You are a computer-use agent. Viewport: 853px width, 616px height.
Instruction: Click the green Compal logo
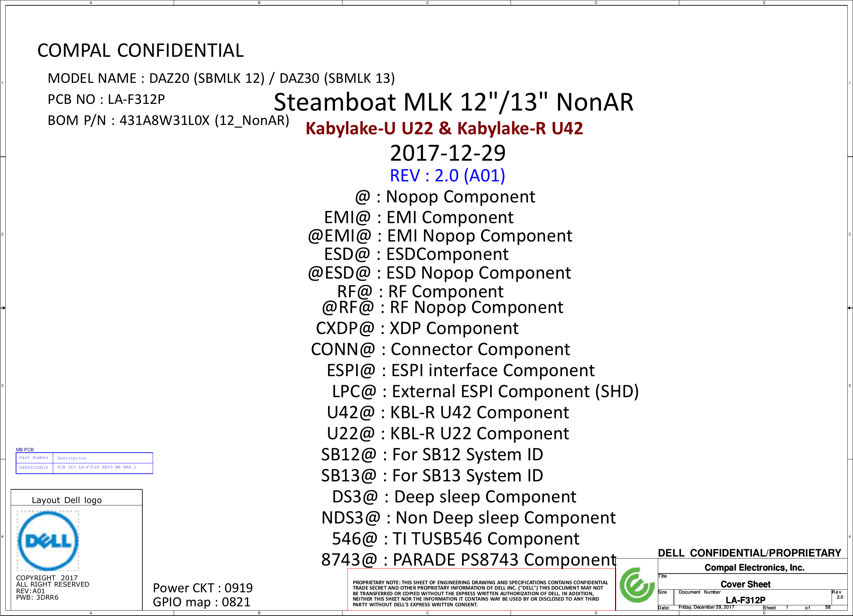click(637, 585)
